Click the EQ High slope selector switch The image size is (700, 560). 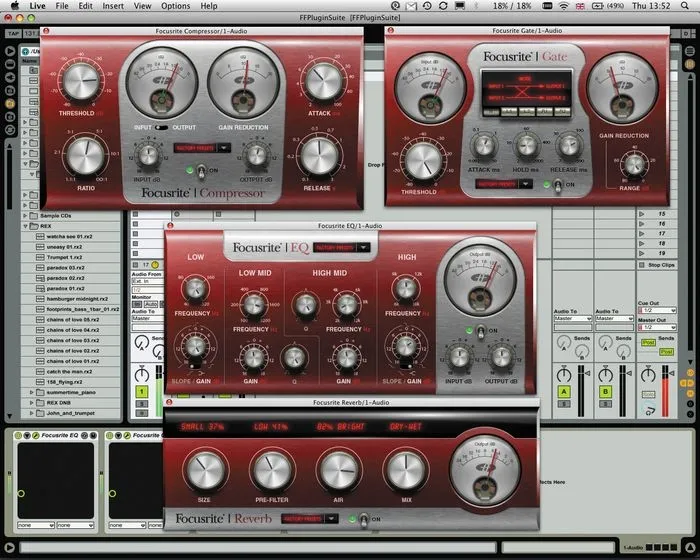[x=406, y=367]
